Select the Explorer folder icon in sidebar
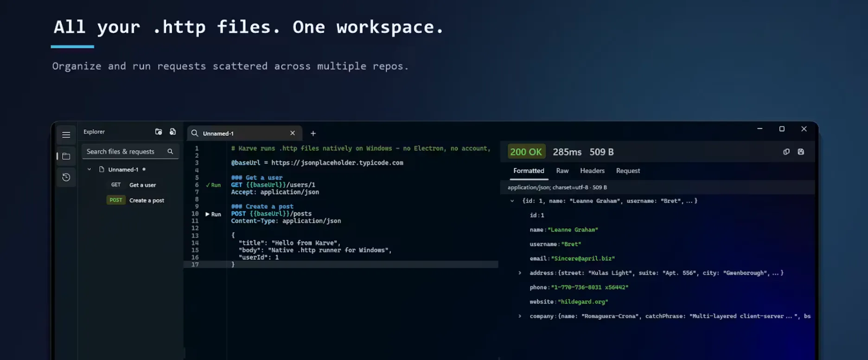The height and width of the screenshot is (360, 868). [x=66, y=156]
